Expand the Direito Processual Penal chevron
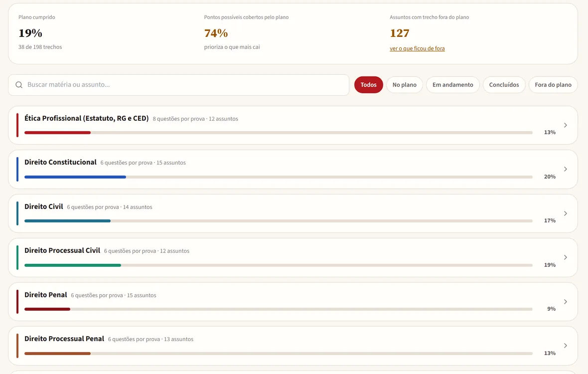 pos(565,346)
